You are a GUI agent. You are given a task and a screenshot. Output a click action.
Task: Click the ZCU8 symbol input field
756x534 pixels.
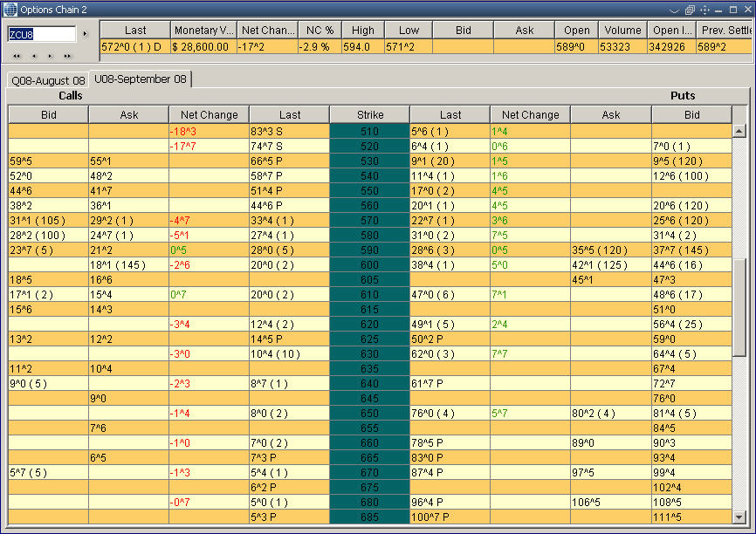(41, 34)
